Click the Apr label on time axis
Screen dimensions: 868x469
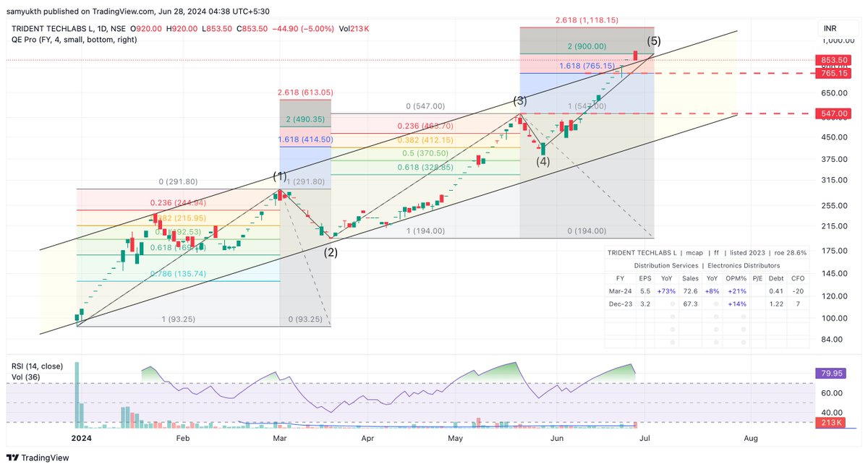(x=367, y=437)
